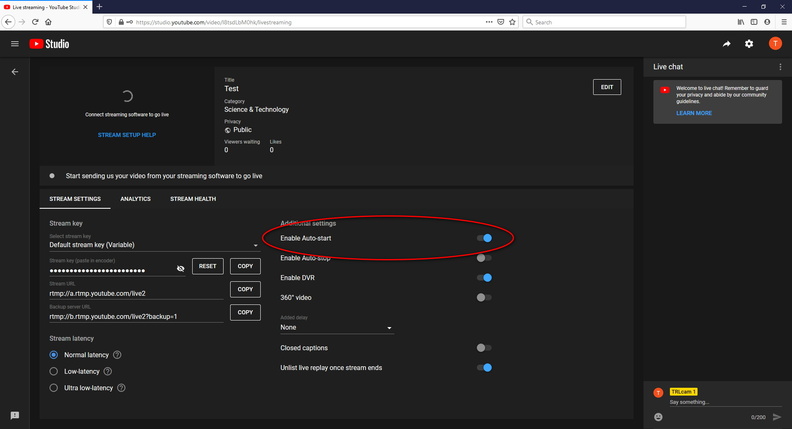Open the account avatar menu
This screenshot has width=792, height=429.
(x=775, y=44)
